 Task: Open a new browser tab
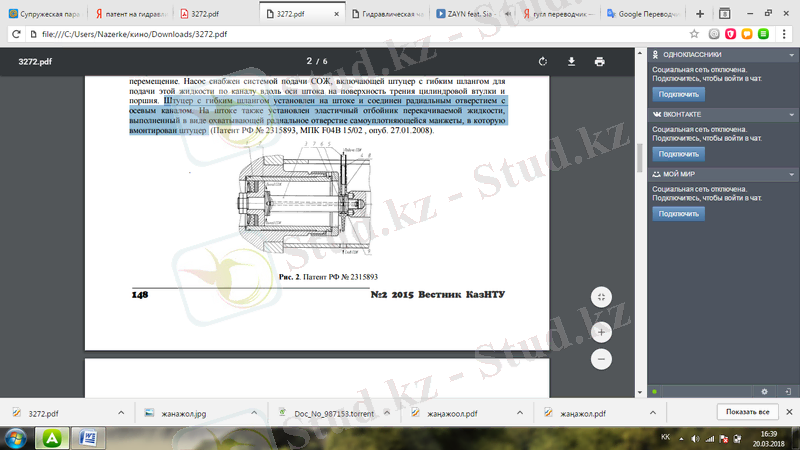pos(700,12)
